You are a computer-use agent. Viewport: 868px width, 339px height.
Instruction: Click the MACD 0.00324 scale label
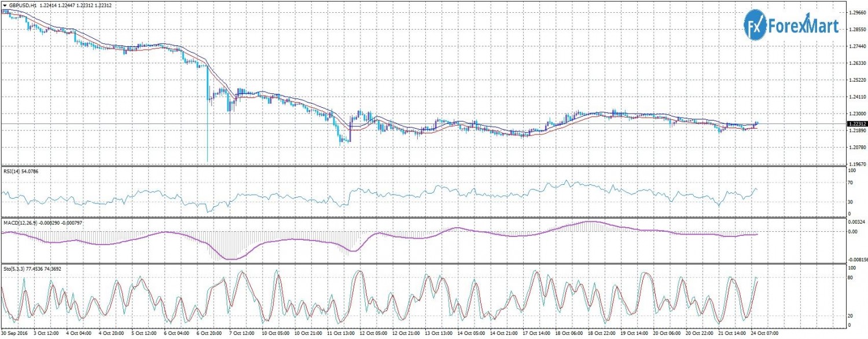[856, 222]
